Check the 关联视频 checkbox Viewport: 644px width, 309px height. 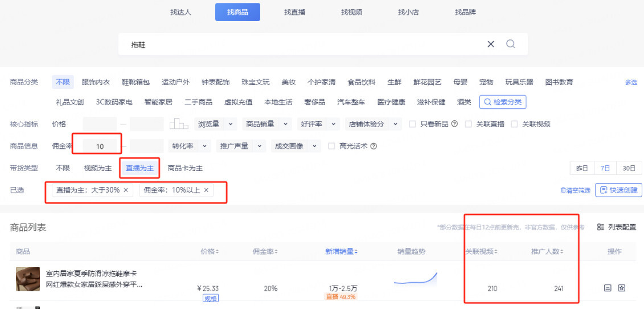pyautogui.click(x=514, y=124)
